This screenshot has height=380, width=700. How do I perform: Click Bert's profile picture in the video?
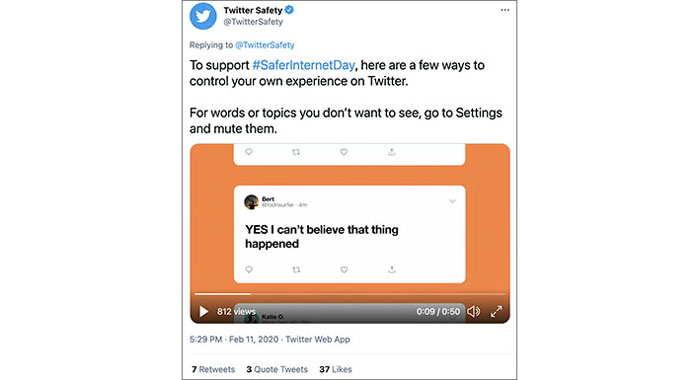pos(251,202)
